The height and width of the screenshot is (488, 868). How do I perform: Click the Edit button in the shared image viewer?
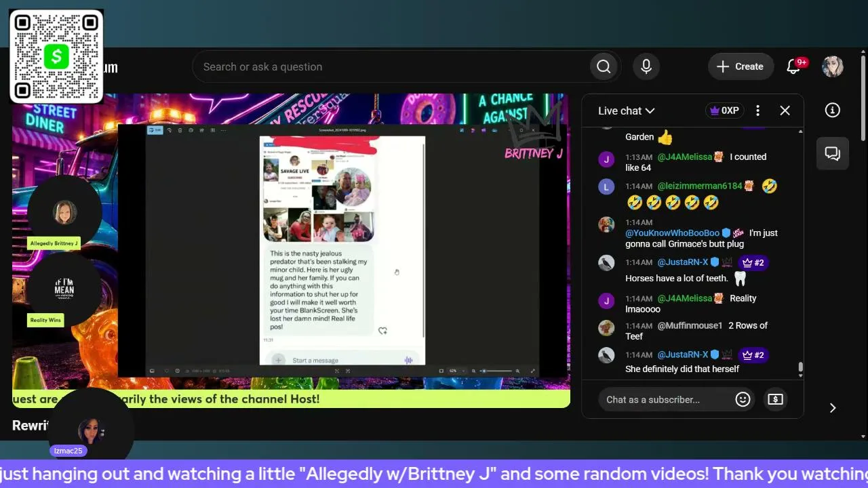[155, 130]
